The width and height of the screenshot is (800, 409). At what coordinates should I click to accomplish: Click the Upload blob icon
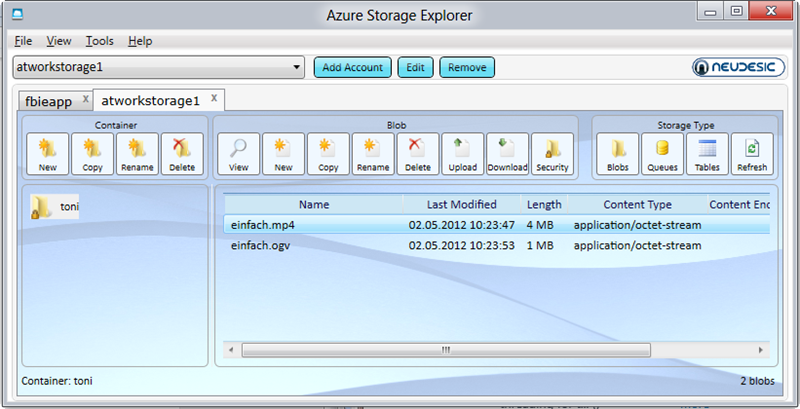click(x=463, y=153)
